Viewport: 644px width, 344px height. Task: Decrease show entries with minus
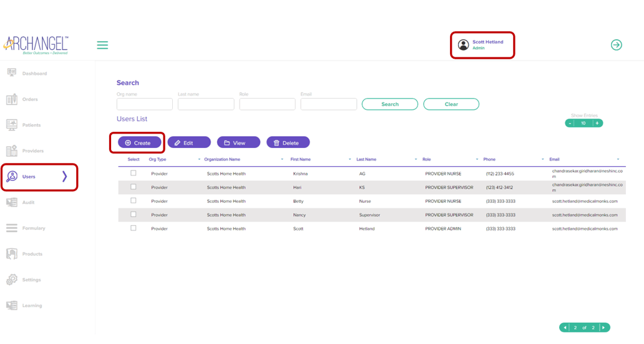click(570, 123)
